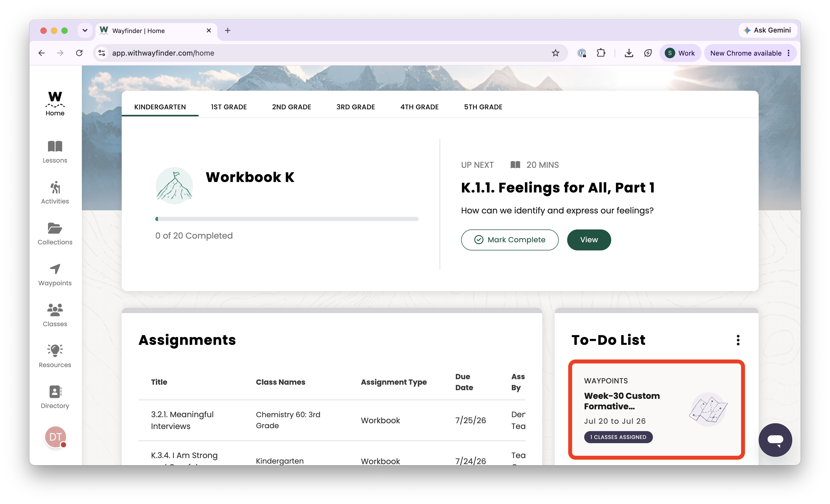Image resolution: width=830 pixels, height=504 pixels.
Task: Switch to 3rd Grade tab
Action: pos(355,107)
